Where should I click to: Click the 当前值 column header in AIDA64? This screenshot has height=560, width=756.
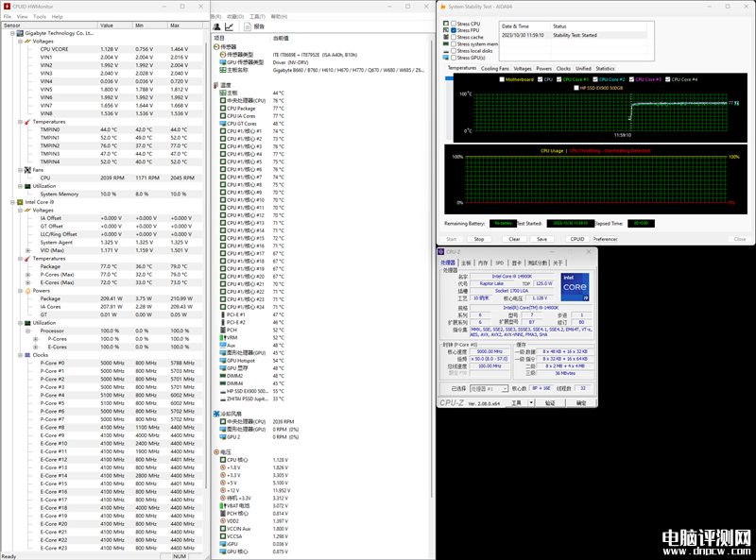(x=281, y=38)
